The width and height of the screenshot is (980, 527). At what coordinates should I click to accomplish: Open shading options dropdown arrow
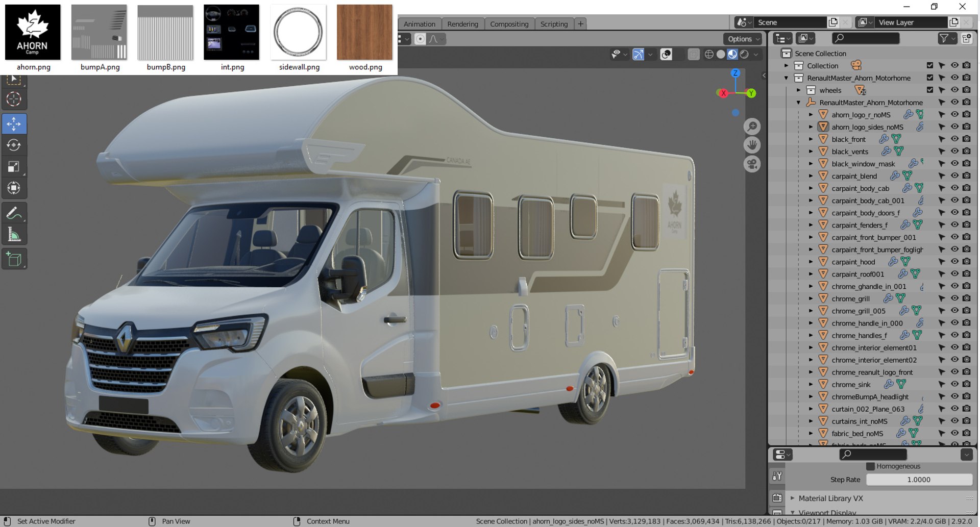click(x=756, y=54)
